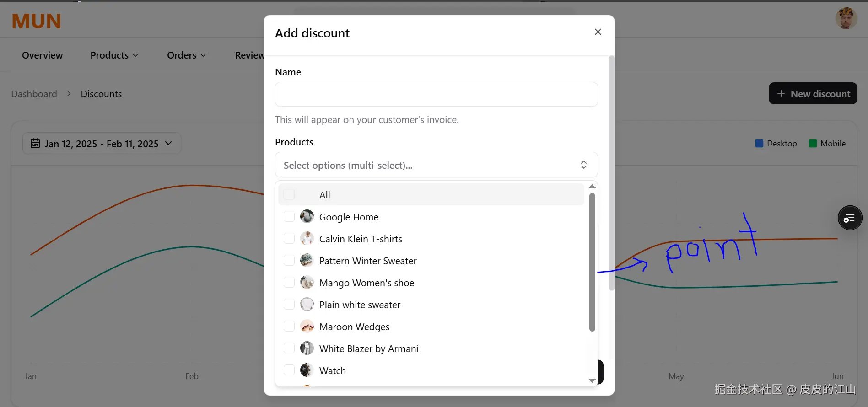Screen dimensions: 868x407
Task: Click the New discount button
Action: click(x=813, y=94)
